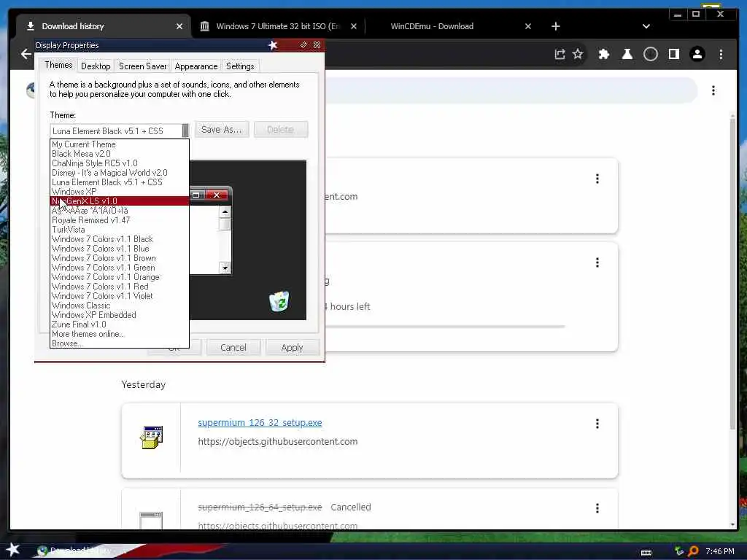Open the profile avatar icon
This screenshot has height=560, width=747.
tap(697, 54)
